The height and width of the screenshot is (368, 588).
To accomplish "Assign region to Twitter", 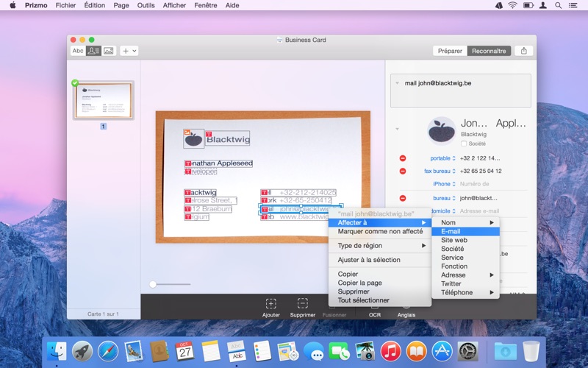I will [x=465, y=283].
